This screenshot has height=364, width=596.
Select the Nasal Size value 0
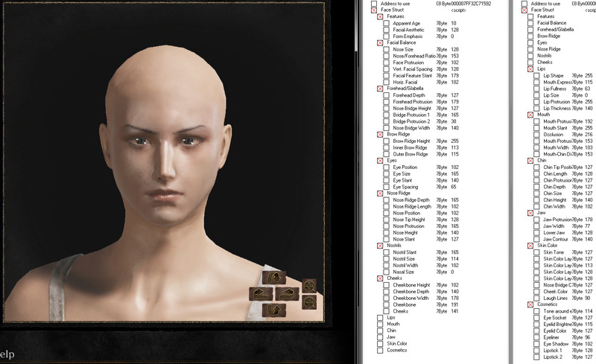tap(452, 272)
